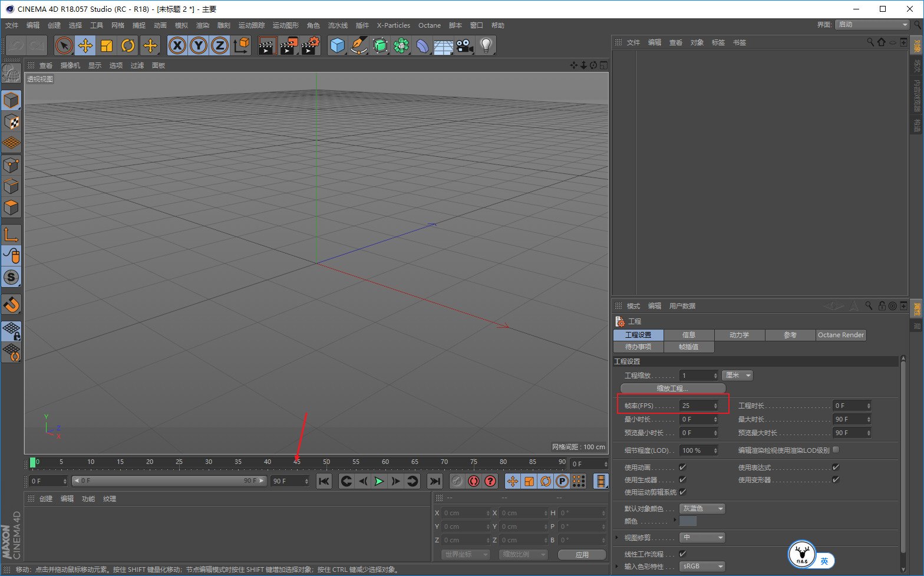This screenshot has width=924, height=576.
Task: Toggle the 使用动画 checkbox
Action: [682, 467]
